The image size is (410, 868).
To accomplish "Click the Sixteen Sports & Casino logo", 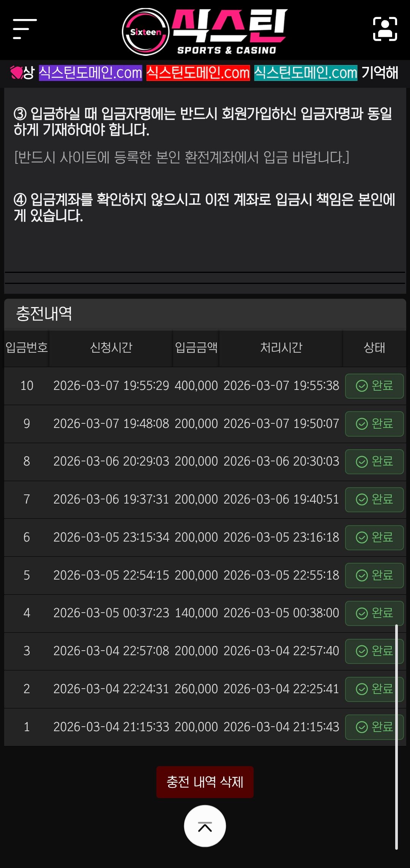I will tap(205, 32).
